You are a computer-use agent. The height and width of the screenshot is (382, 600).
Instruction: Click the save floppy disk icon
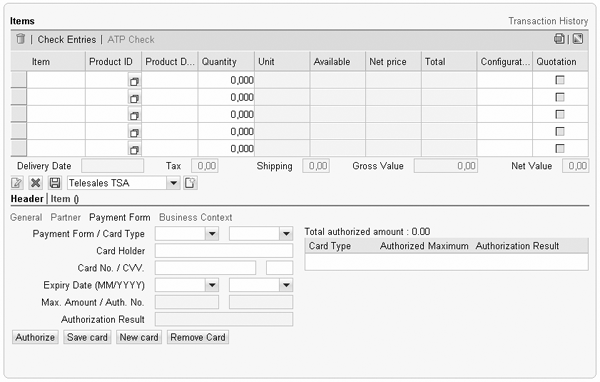pyautogui.click(x=55, y=183)
